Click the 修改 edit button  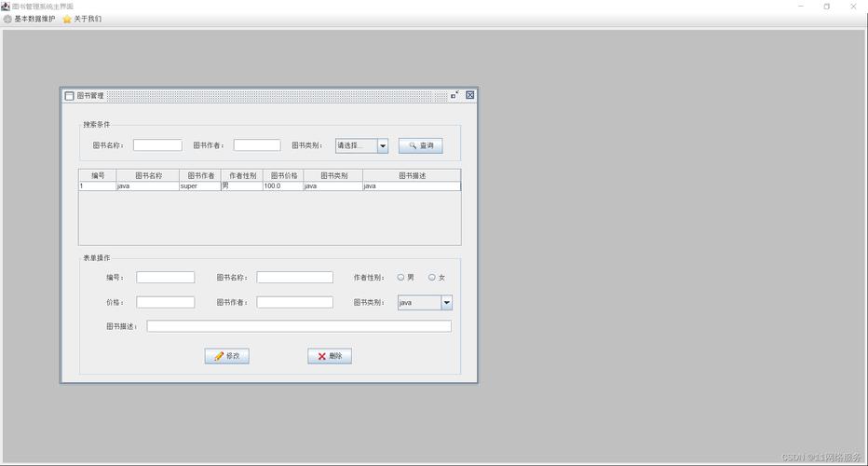click(x=226, y=356)
